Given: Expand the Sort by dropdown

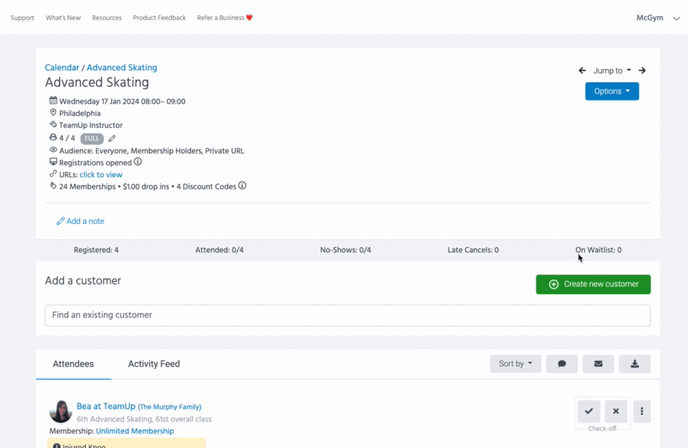Looking at the screenshot, I should (x=515, y=364).
